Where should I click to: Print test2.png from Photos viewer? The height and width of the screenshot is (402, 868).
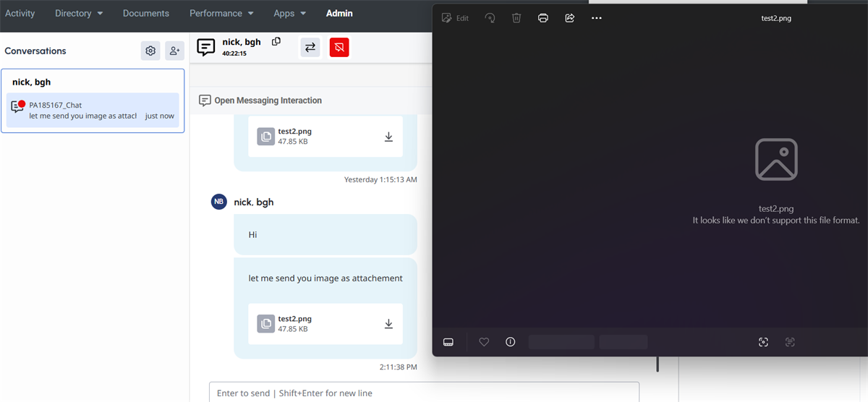[543, 18]
